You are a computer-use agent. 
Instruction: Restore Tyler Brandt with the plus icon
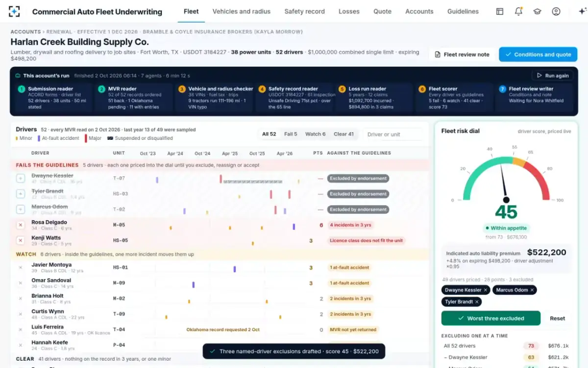21,194
